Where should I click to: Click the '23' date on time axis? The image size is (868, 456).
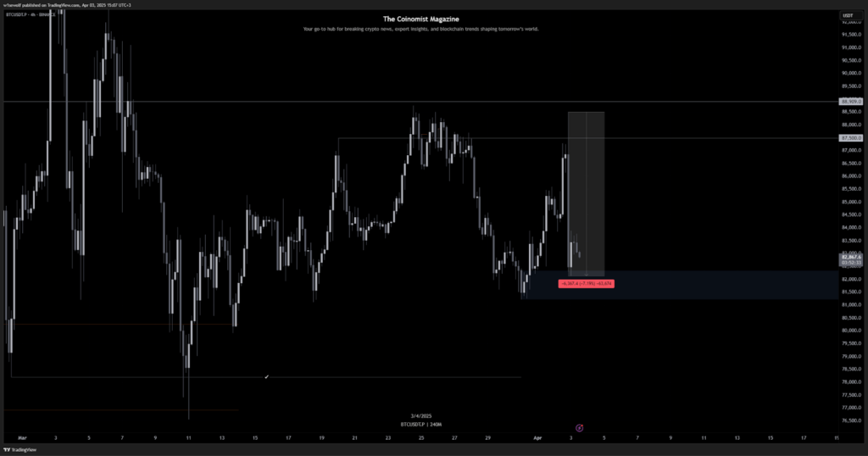click(x=388, y=438)
